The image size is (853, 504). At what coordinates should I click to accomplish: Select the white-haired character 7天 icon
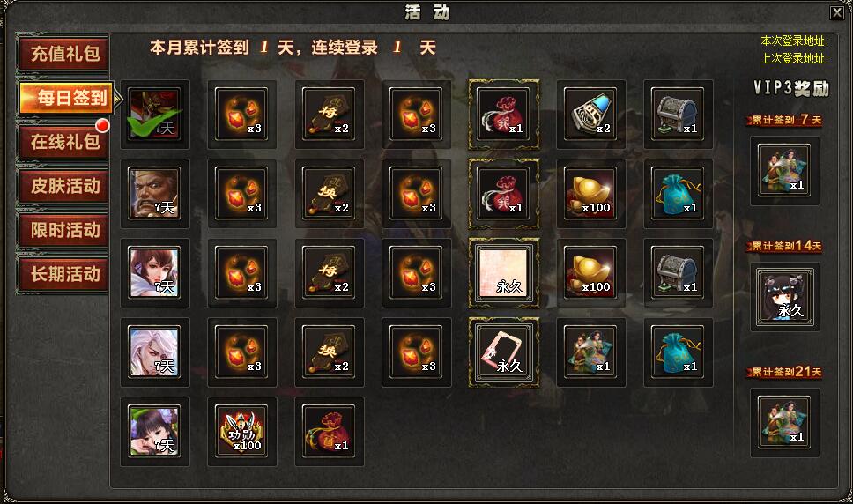tap(154, 352)
